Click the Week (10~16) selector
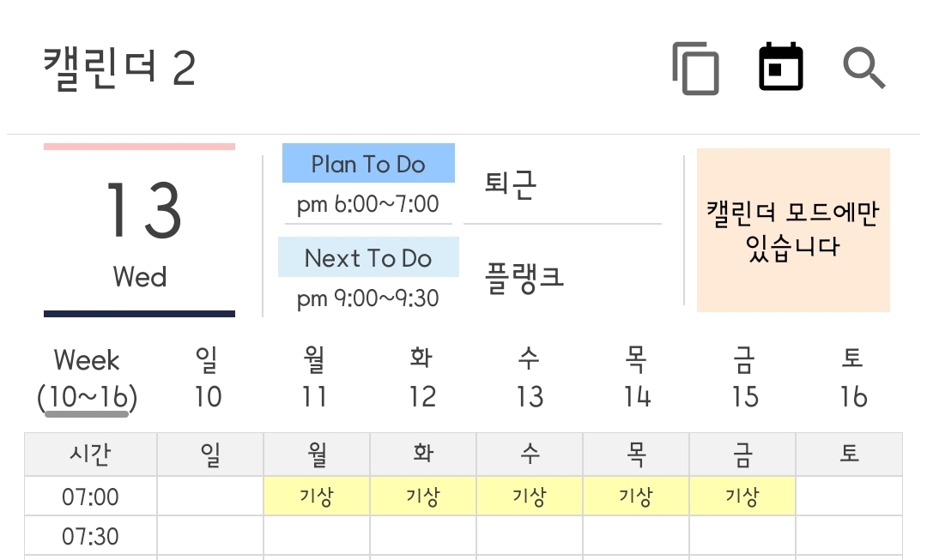The image size is (927, 560). click(x=87, y=378)
